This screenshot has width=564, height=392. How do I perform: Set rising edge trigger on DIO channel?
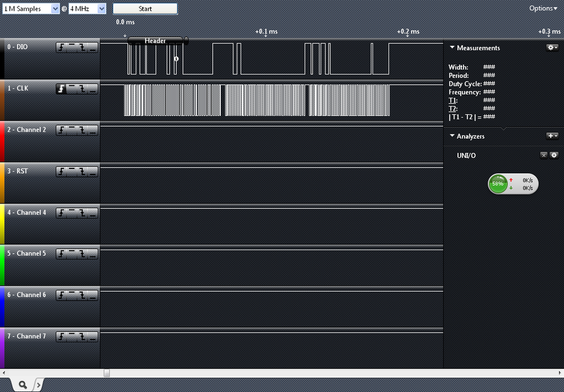click(61, 47)
